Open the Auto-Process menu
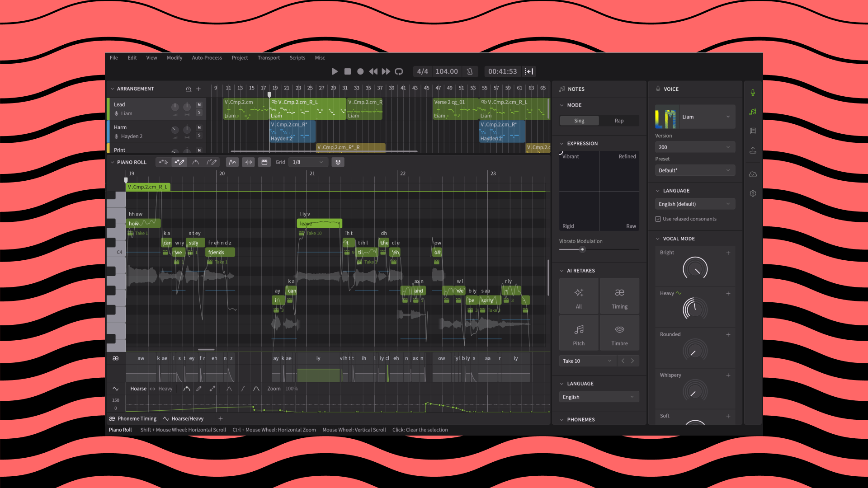 pyautogui.click(x=207, y=58)
